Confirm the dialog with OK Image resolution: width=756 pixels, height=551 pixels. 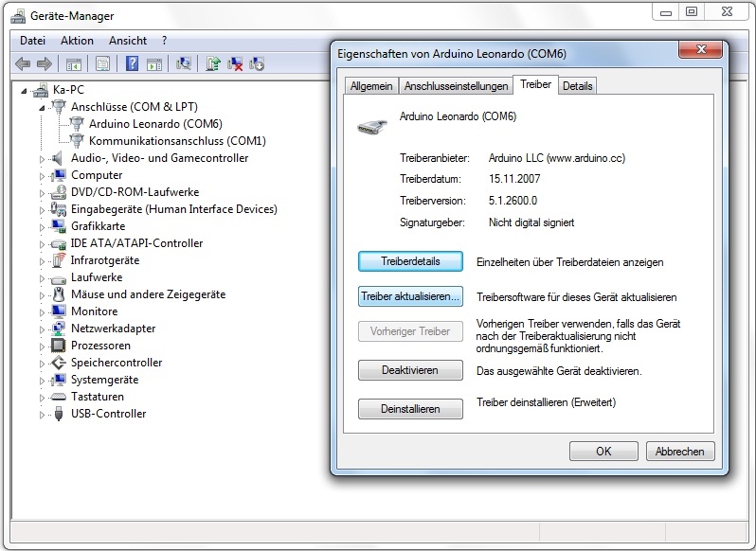point(603,452)
